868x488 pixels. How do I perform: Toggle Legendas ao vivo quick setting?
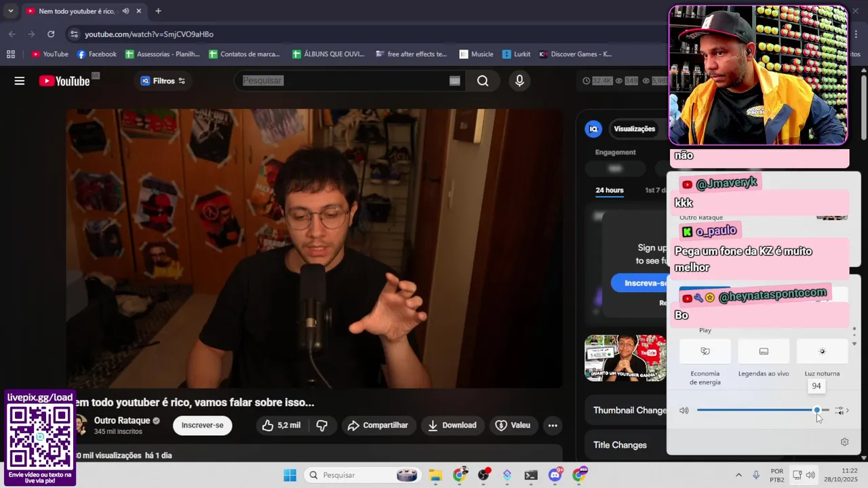pos(764,351)
